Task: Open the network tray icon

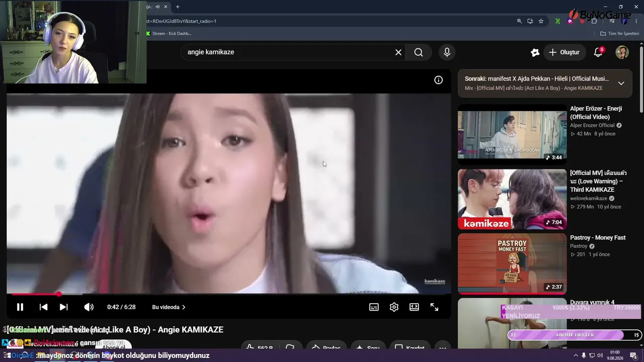Action: tap(592, 355)
